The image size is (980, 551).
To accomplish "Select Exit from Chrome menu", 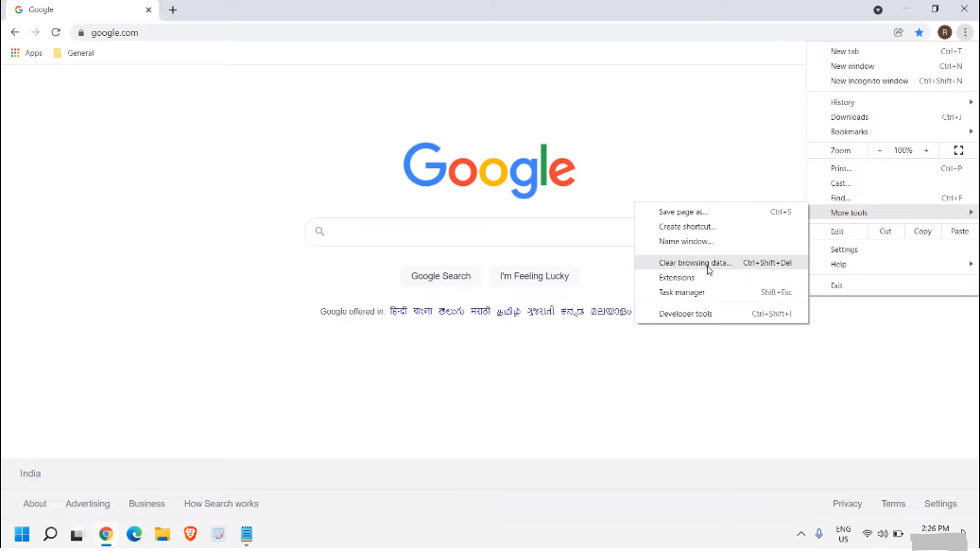I will [894, 285].
